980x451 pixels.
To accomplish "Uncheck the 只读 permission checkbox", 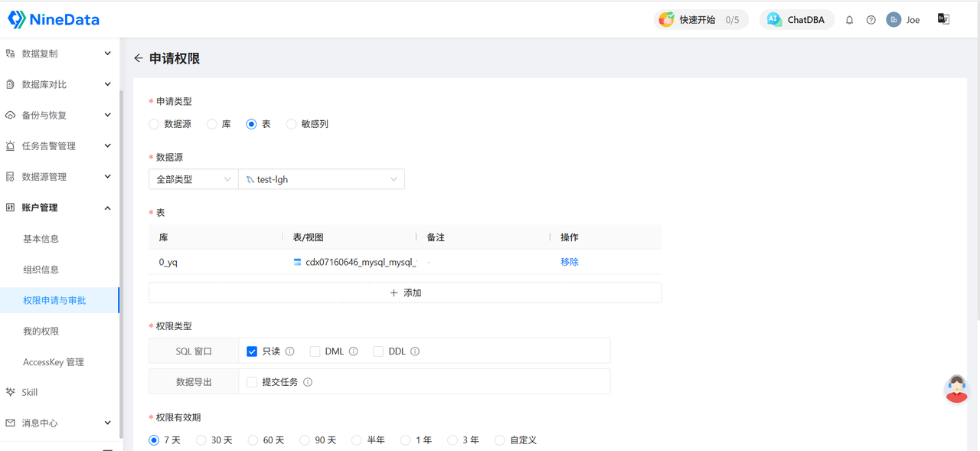I will [252, 351].
